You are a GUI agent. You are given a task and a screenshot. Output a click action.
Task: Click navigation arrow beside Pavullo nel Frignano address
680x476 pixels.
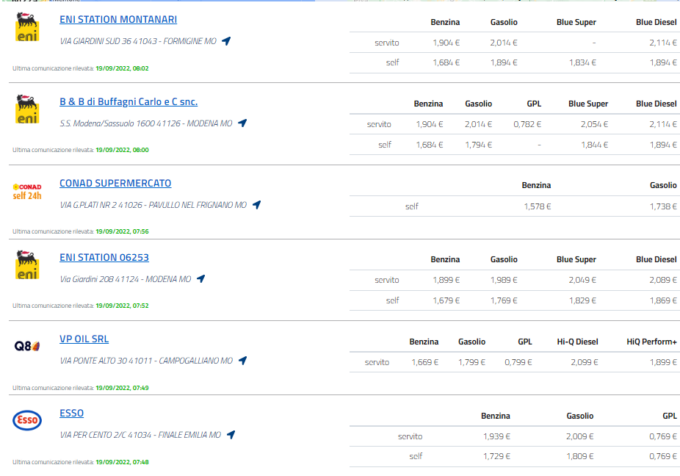(257, 205)
